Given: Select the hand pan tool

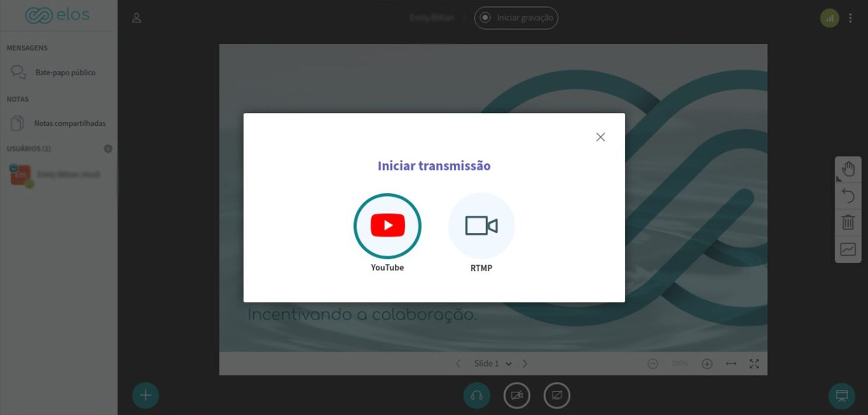Looking at the screenshot, I should pyautogui.click(x=848, y=170).
